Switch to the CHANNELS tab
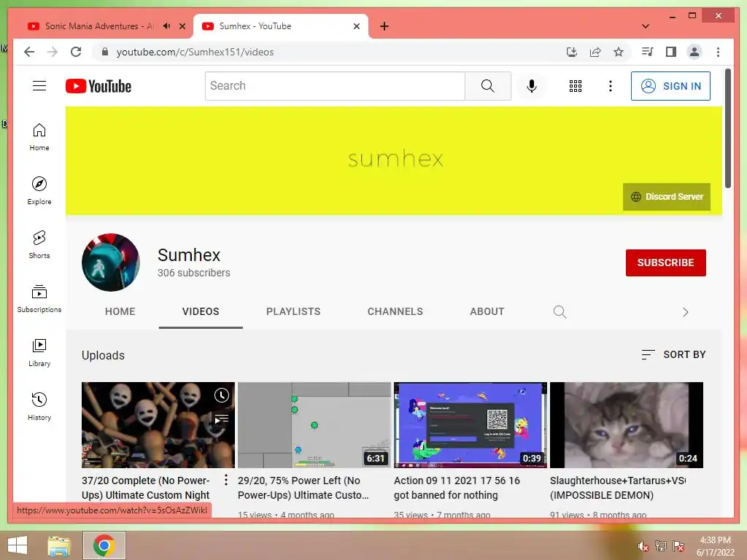Viewport: 747px width, 560px height. tap(395, 311)
